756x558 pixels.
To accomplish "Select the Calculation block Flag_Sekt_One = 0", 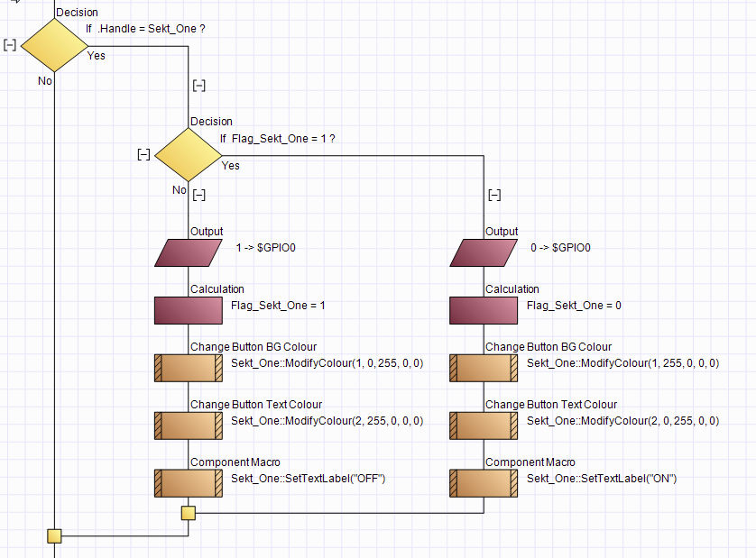I will pyautogui.click(x=484, y=310).
